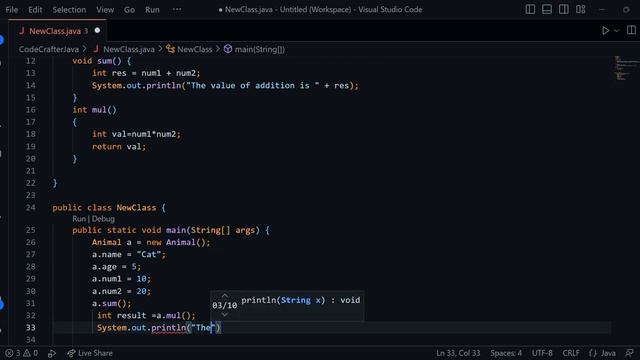The height and width of the screenshot is (360, 640).
Task: Open errors and warnings in status bar
Action: [x=21, y=353]
